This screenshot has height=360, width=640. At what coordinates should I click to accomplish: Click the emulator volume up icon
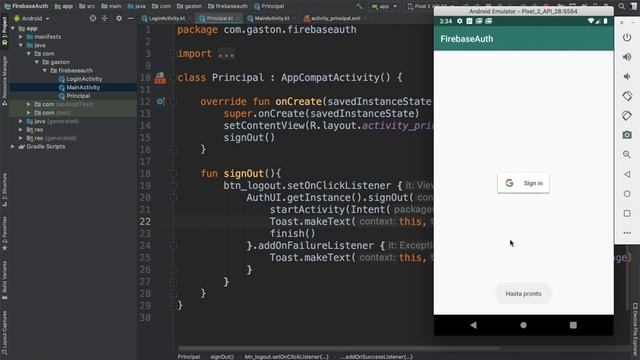click(627, 57)
